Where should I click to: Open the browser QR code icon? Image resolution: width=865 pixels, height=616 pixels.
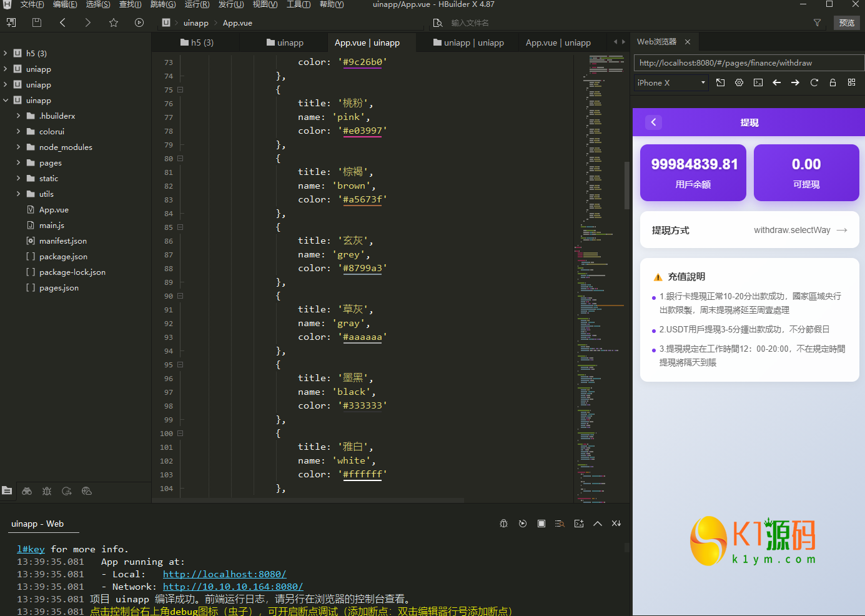(x=851, y=82)
